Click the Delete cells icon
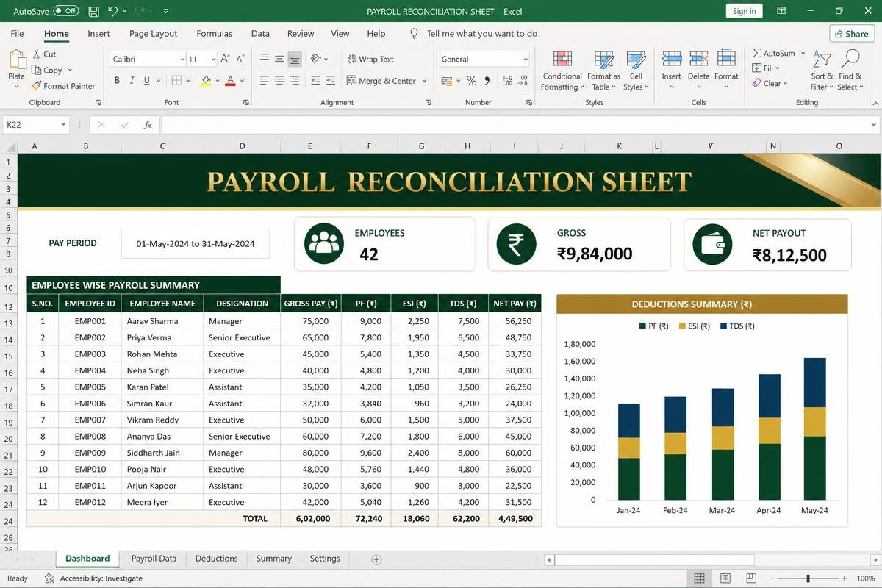Screen dimensions: 882x588 pyautogui.click(x=698, y=59)
